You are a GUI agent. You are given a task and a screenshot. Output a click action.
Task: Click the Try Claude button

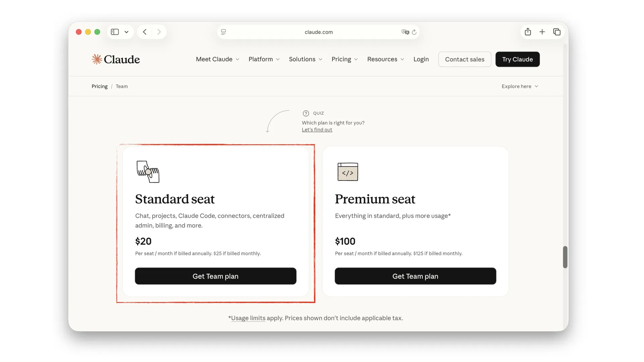[517, 59]
